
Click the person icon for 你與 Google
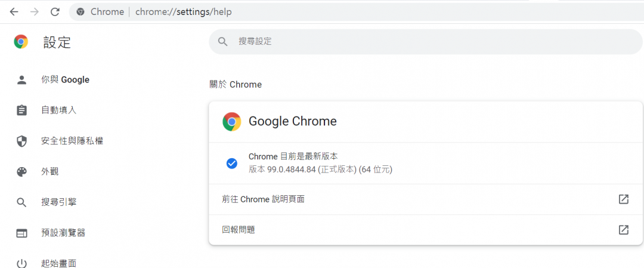tap(22, 80)
